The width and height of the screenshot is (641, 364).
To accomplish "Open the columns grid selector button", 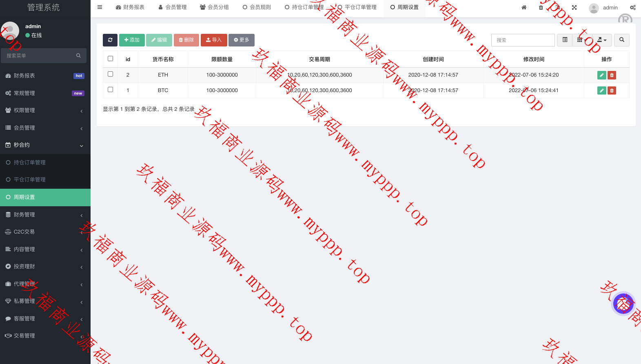I will (579, 40).
